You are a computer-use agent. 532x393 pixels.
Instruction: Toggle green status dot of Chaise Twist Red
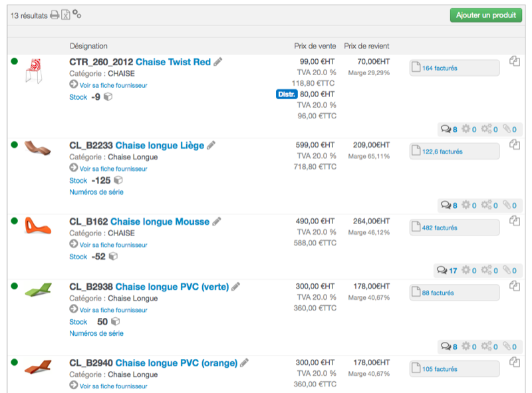(14, 61)
